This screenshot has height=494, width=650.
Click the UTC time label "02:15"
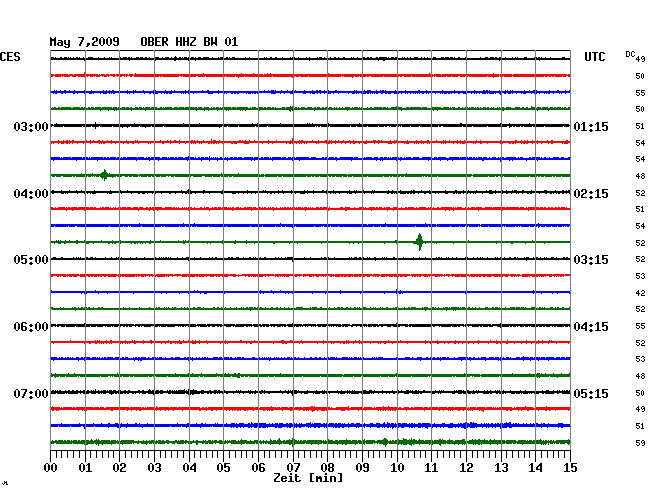pos(591,194)
